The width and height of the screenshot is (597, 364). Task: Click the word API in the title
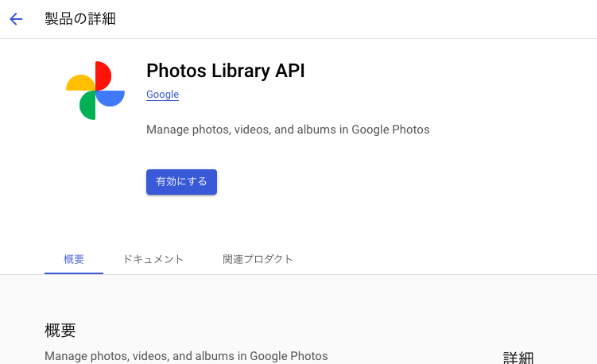pos(290,71)
